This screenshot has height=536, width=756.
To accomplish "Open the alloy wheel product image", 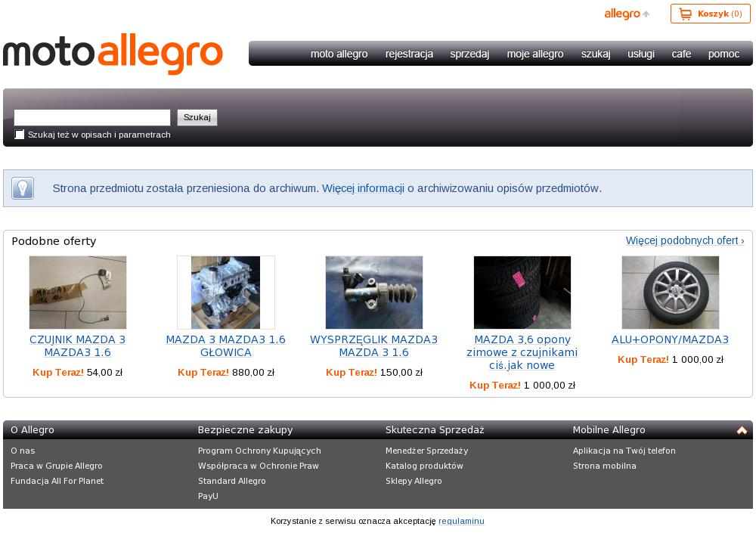I will pyautogui.click(x=671, y=293).
